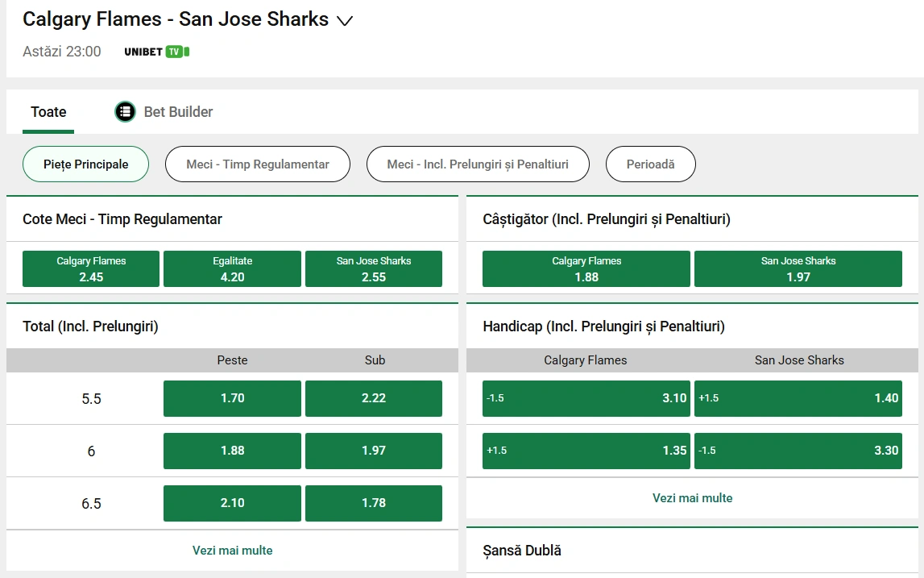Select San Jose Sharks +1.5 at 1.40

(x=798, y=398)
